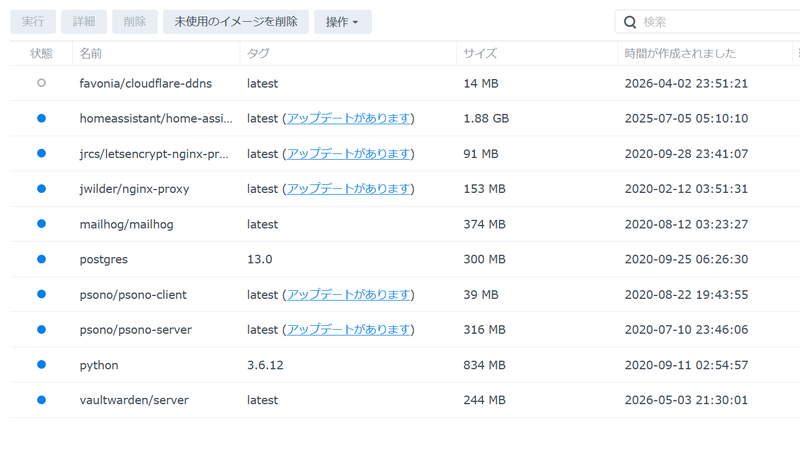Image resolution: width=800 pixels, height=454 pixels.
Task: Sort by タグ column header
Action: 348,54
